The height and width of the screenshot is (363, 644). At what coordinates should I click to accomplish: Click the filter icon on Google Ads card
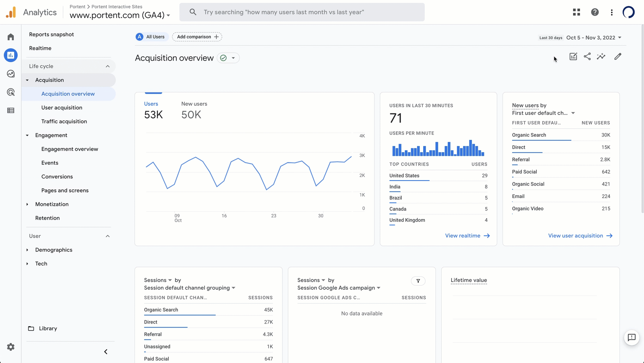[418, 281]
